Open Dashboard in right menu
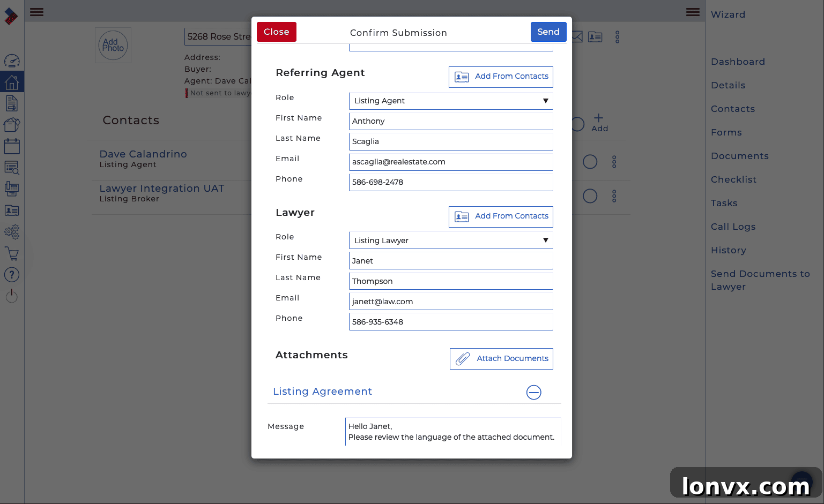The width and height of the screenshot is (824, 504). click(738, 62)
